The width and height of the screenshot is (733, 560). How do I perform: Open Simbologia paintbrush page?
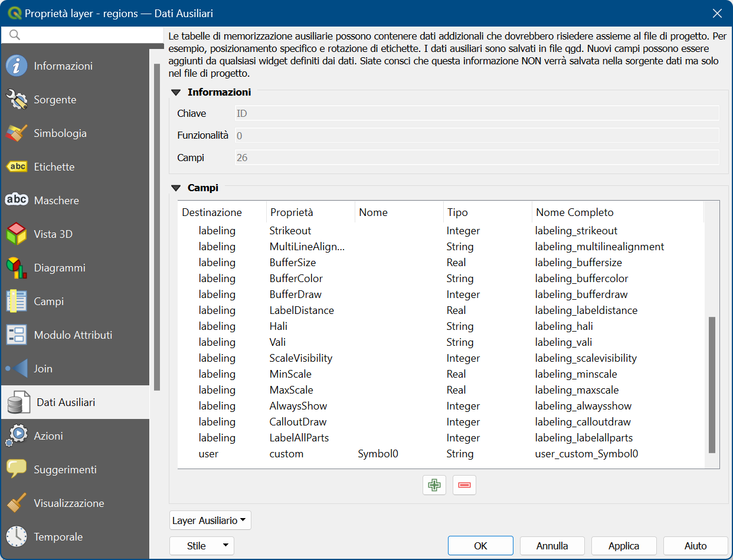pos(75,133)
